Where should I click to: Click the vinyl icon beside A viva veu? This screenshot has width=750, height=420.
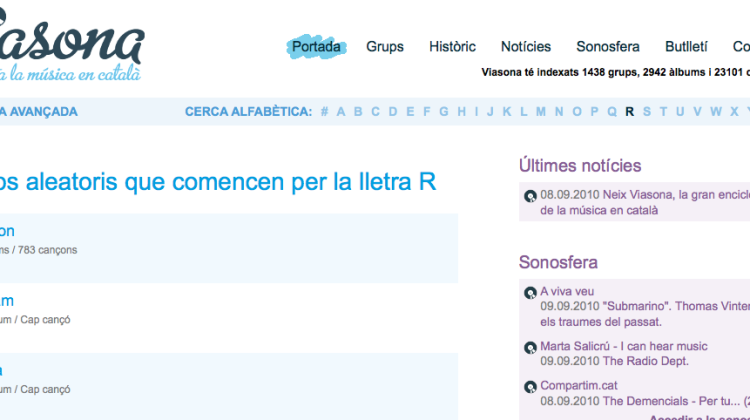pos(530,293)
